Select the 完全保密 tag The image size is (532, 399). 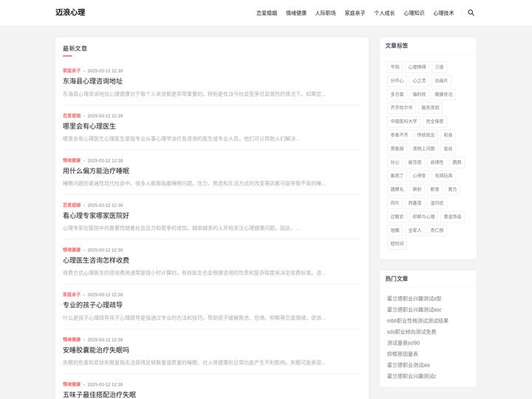click(434, 121)
